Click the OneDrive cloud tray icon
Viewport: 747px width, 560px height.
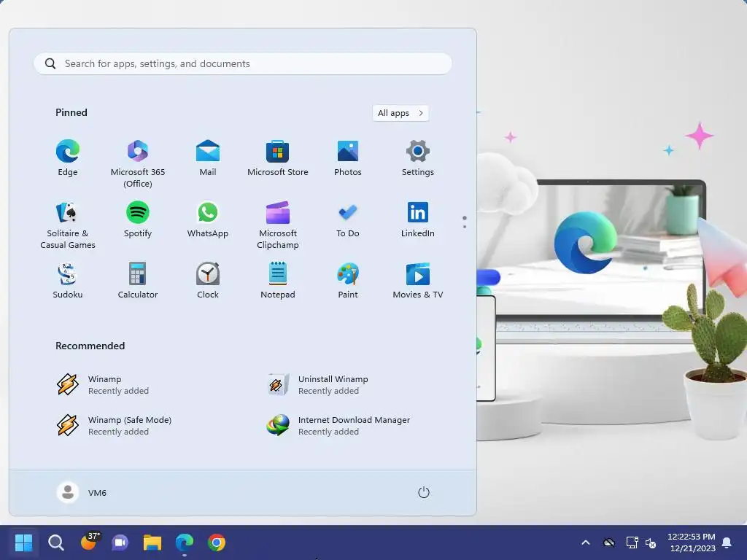(x=609, y=542)
